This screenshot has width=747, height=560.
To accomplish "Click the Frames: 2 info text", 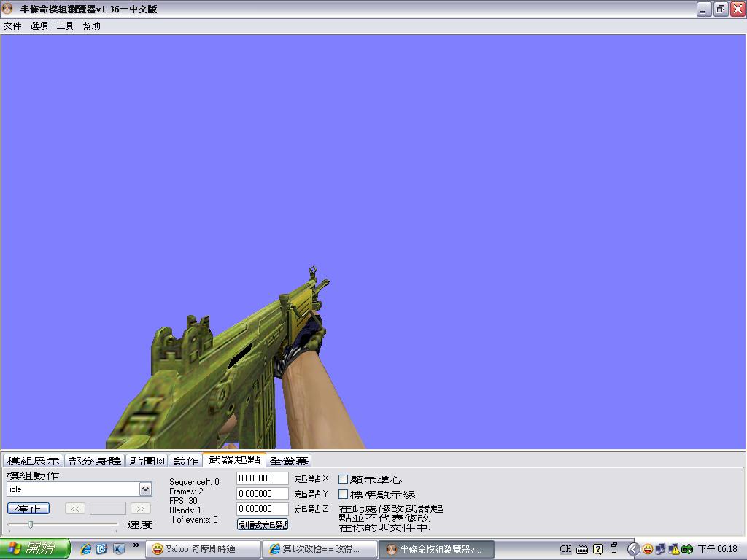I will (186, 491).
